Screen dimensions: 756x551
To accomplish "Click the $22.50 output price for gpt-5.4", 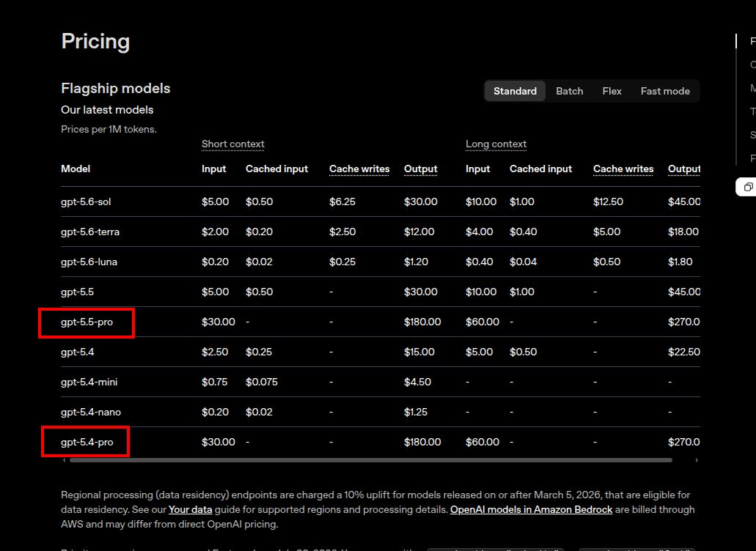I will click(x=683, y=352).
